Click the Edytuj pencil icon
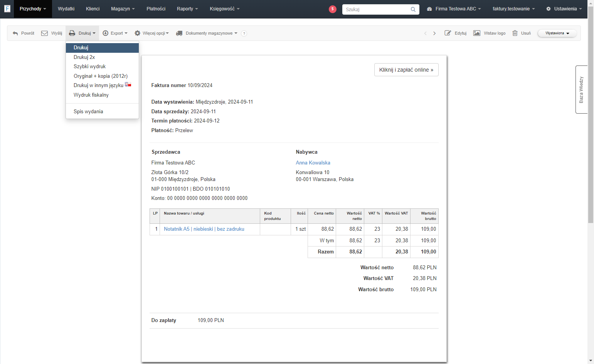Screen dimensions: 594x364 point(448,33)
